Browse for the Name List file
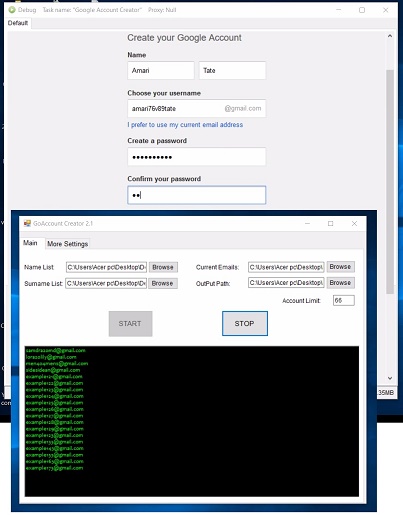Image resolution: width=403 pixels, height=515 pixels. [x=163, y=267]
